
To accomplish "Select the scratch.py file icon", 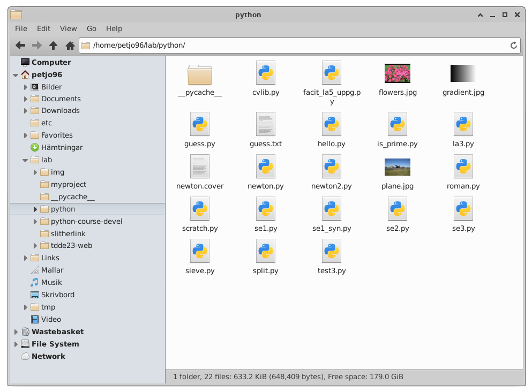I will click(x=200, y=208).
